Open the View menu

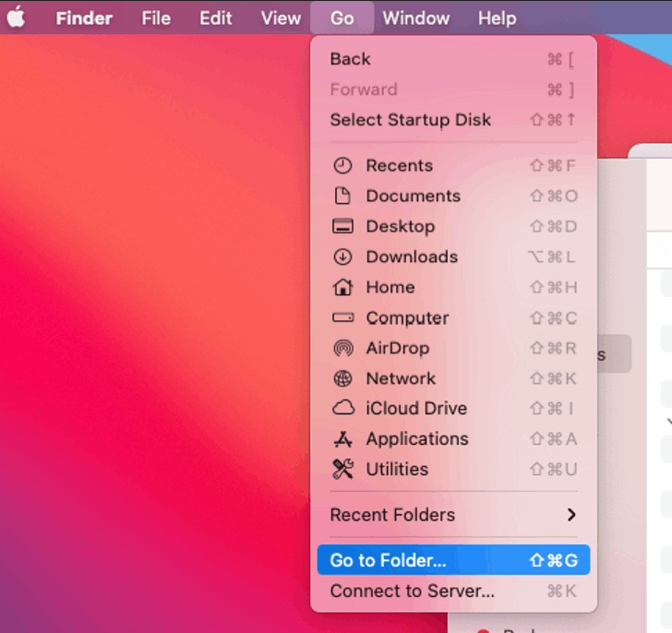pyautogui.click(x=281, y=18)
